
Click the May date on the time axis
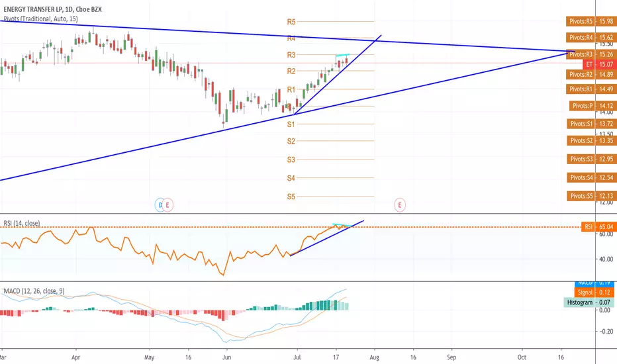pos(149,357)
